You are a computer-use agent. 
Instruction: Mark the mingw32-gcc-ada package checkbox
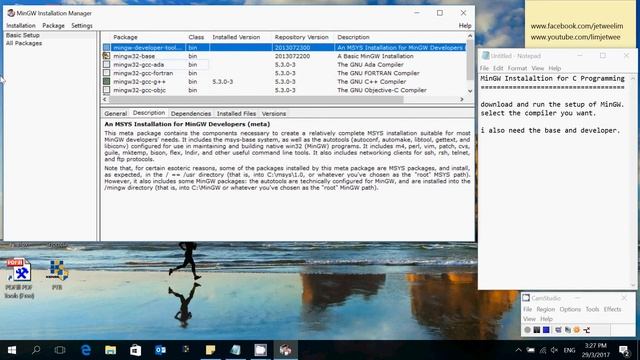click(107, 64)
